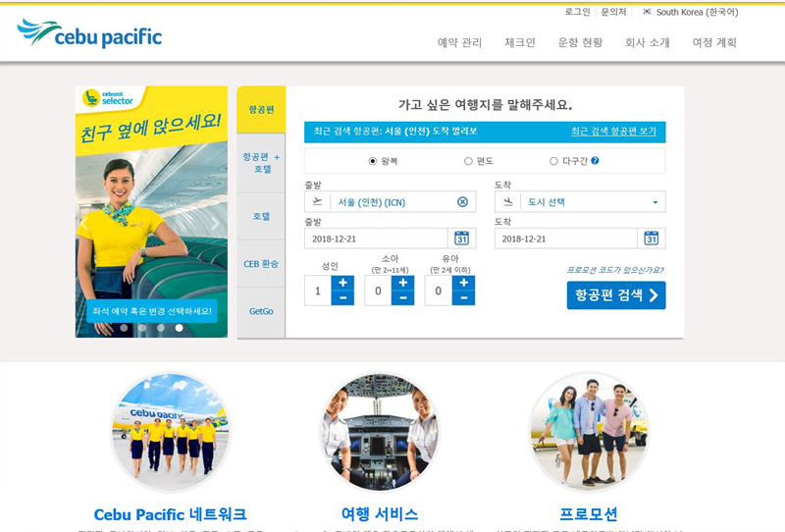Image resolution: width=785 pixels, height=532 pixels.
Task: Click the 최근 검색 항공편: 서울 (인천) 도착 깔리보 text
Action: click(x=395, y=132)
